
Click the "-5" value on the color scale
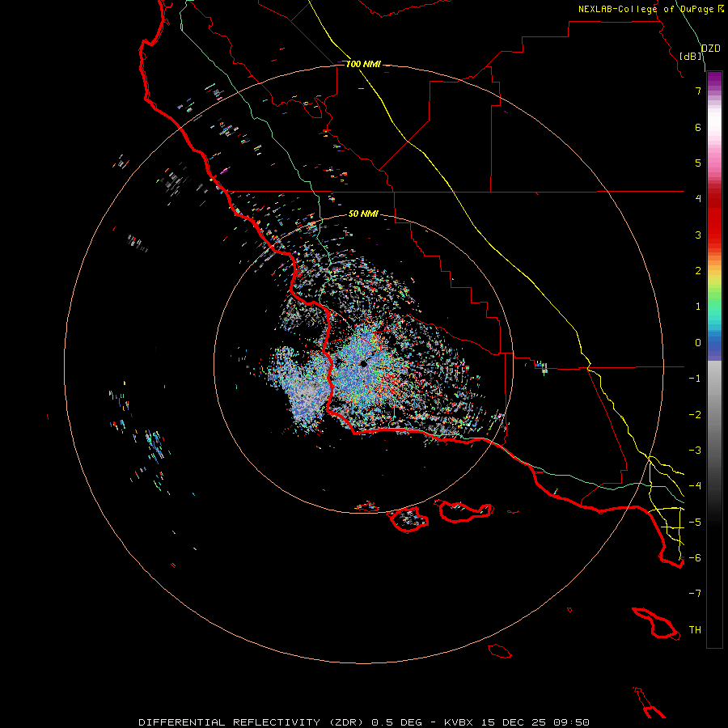pyautogui.click(x=695, y=523)
